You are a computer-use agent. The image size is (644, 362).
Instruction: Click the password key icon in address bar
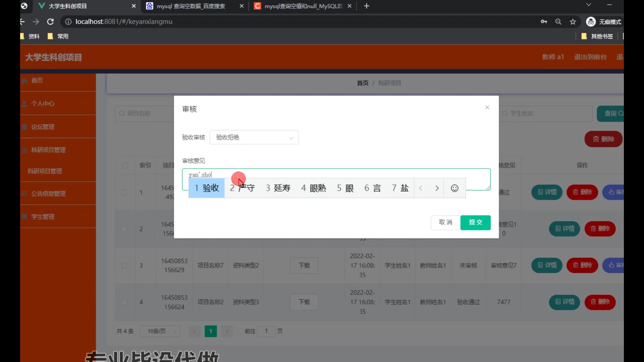click(544, 22)
